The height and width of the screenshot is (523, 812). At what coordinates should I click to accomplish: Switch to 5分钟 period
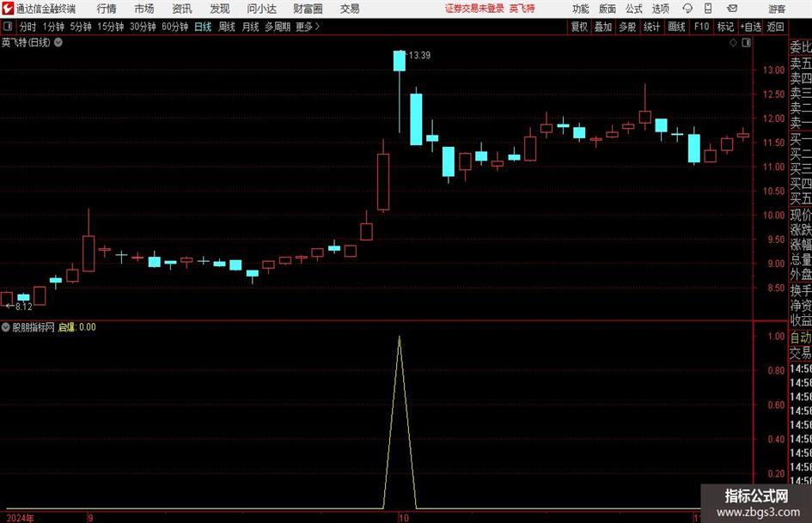81,27
